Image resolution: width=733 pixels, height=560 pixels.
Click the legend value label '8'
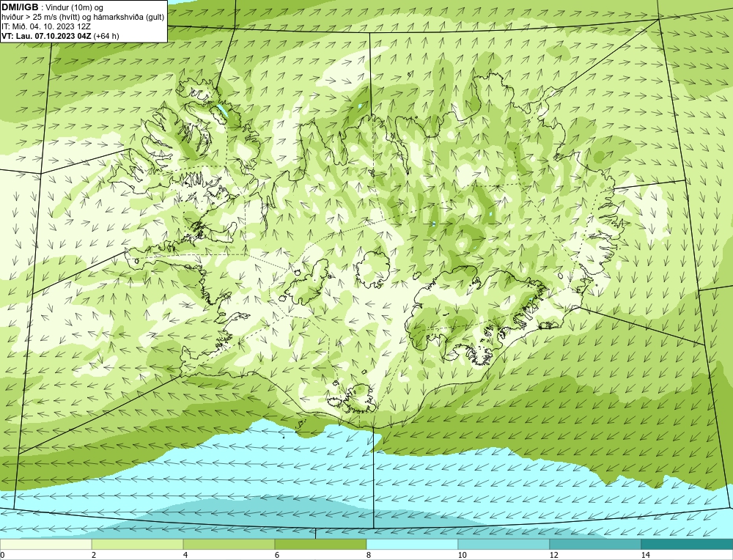tap(369, 555)
